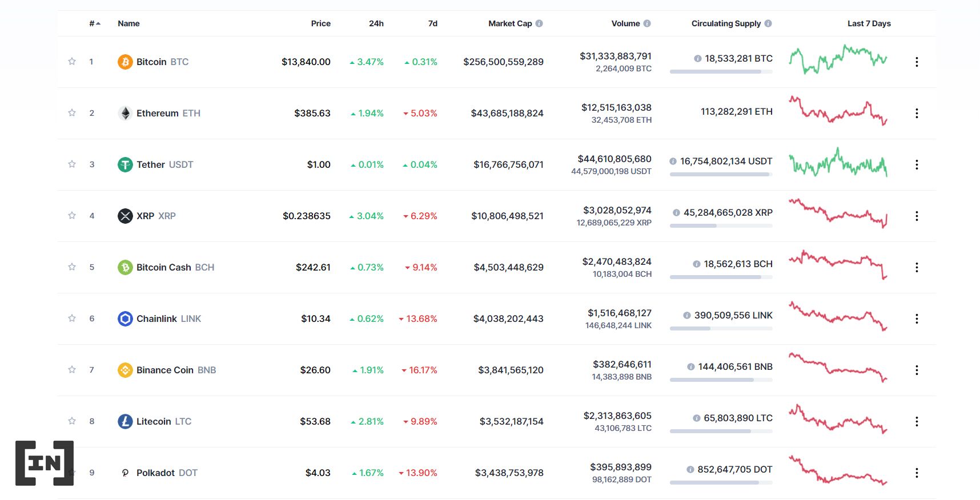Click the info icon beside Market Cap
This screenshot has width=980, height=500.
(x=539, y=23)
